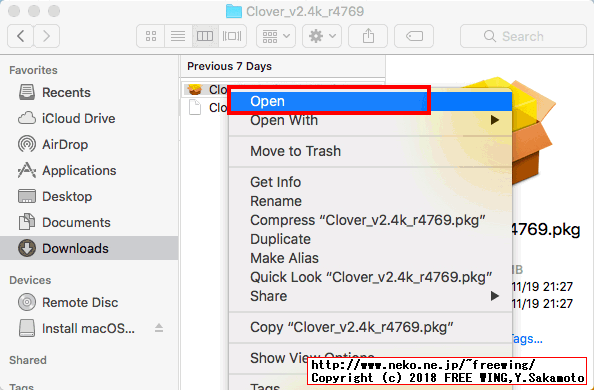Screen dimensions: 594x390
Task: Open Recents in the sidebar
Action: (89, 92)
